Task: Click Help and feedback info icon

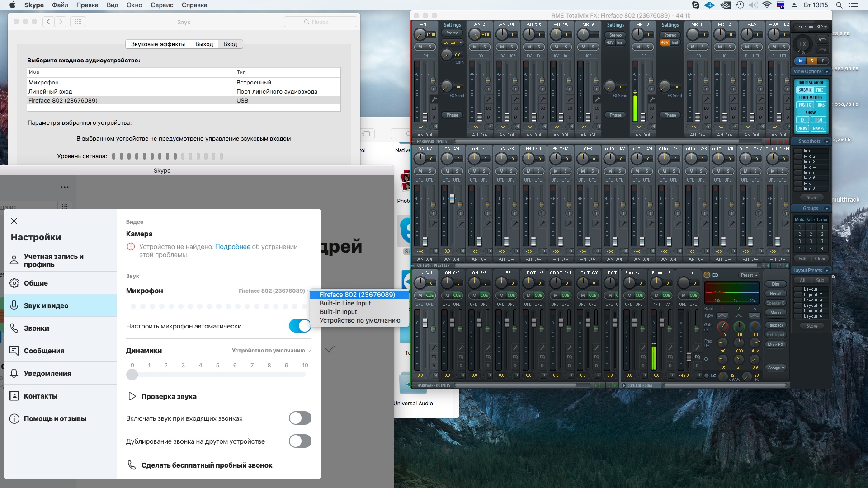Action: coord(14,418)
